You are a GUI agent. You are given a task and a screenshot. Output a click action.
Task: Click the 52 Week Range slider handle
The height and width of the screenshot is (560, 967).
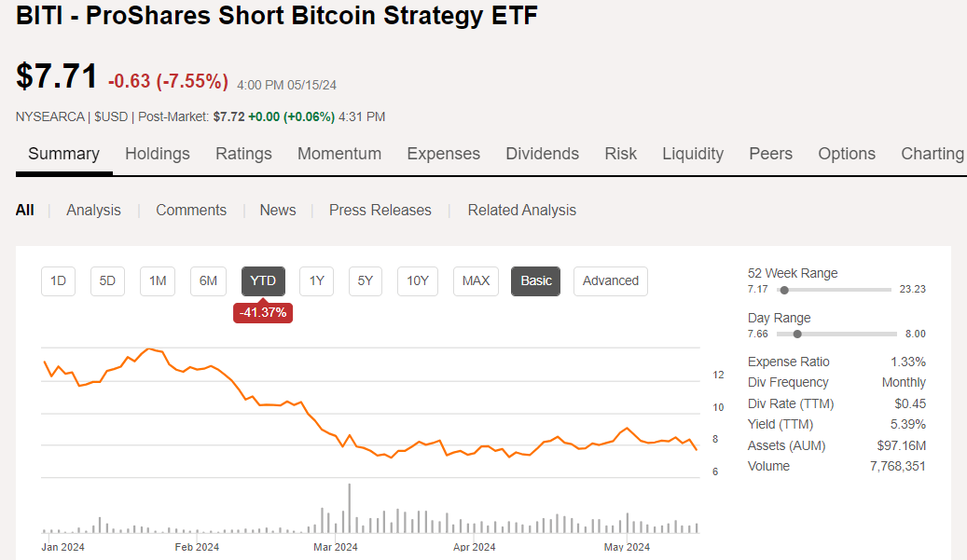(x=784, y=290)
